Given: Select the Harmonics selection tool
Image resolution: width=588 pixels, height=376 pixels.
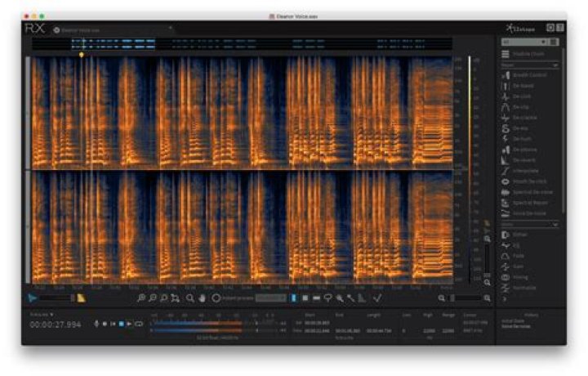Looking at the screenshot, I should click(362, 298).
